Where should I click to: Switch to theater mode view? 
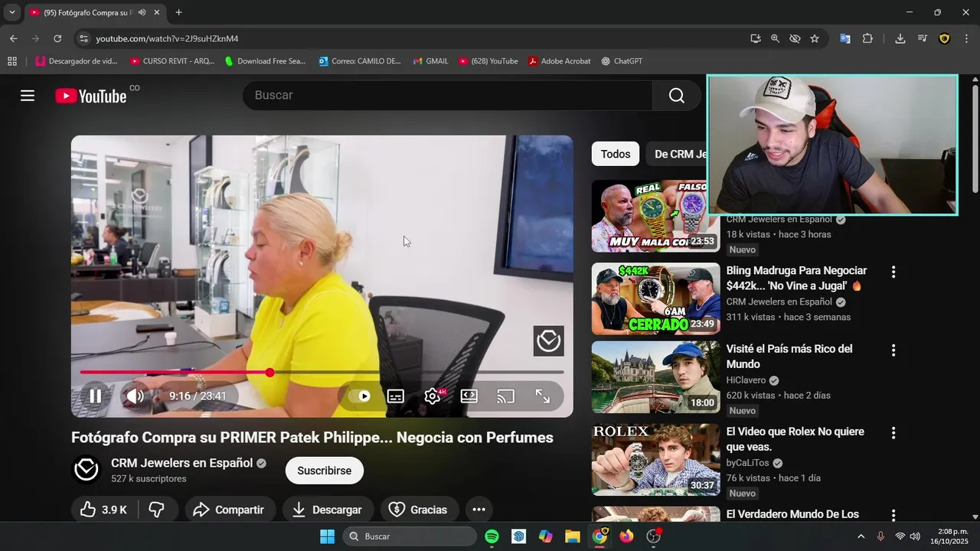pos(469,396)
